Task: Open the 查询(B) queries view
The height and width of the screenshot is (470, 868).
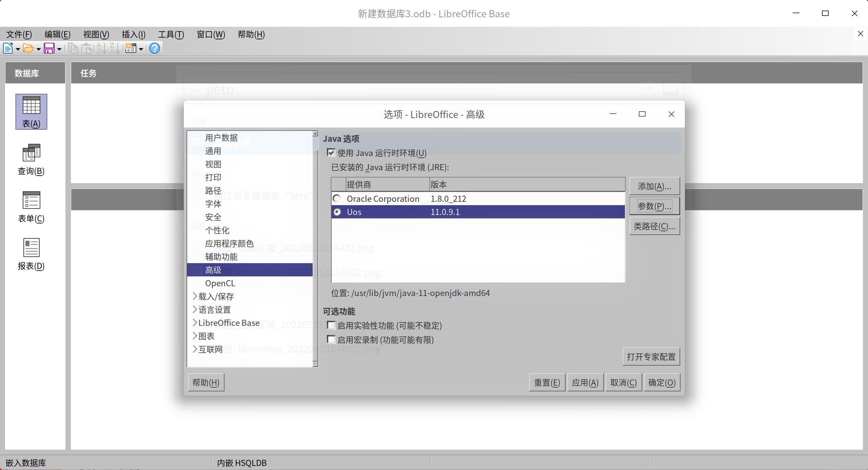Action: 31,159
